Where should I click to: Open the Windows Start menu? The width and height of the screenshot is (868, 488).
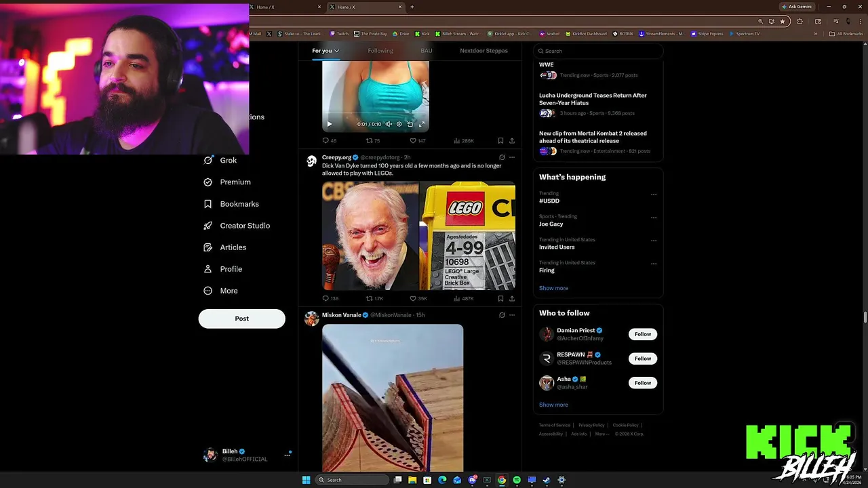(306, 480)
